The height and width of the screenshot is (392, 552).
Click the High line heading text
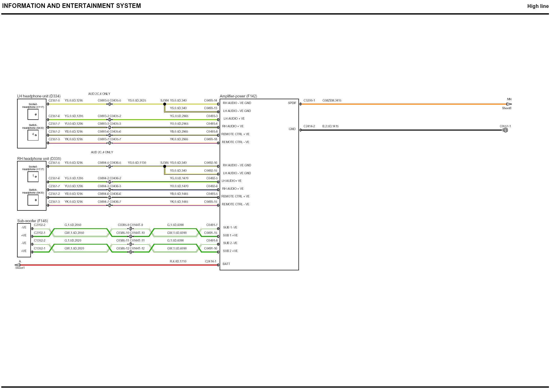538,6
